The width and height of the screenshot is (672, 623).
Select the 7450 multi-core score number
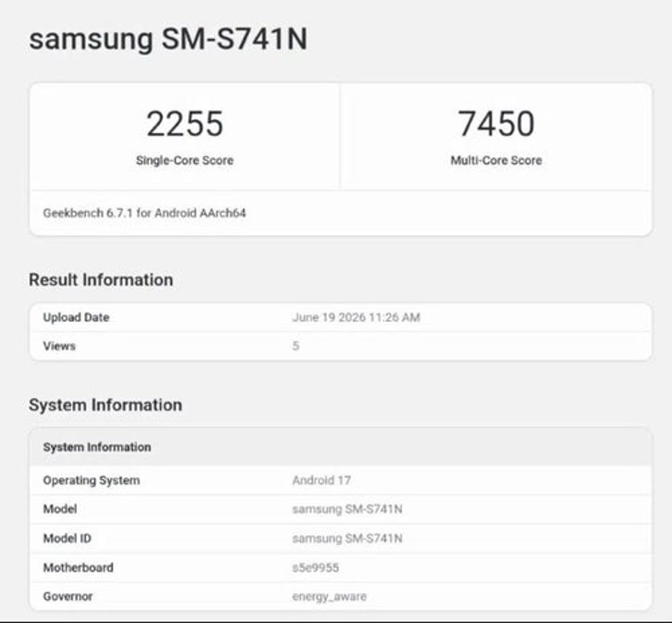coord(496,124)
